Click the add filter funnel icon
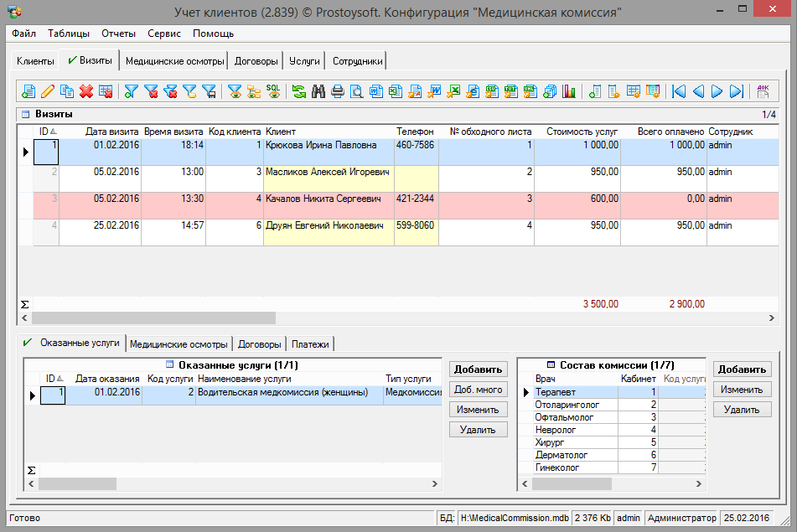 [x=131, y=91]
